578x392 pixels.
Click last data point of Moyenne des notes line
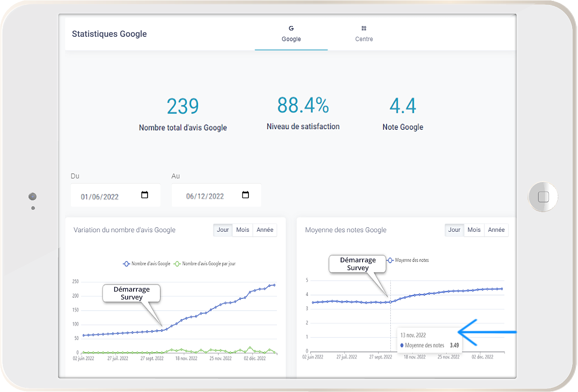coord(502,289)
